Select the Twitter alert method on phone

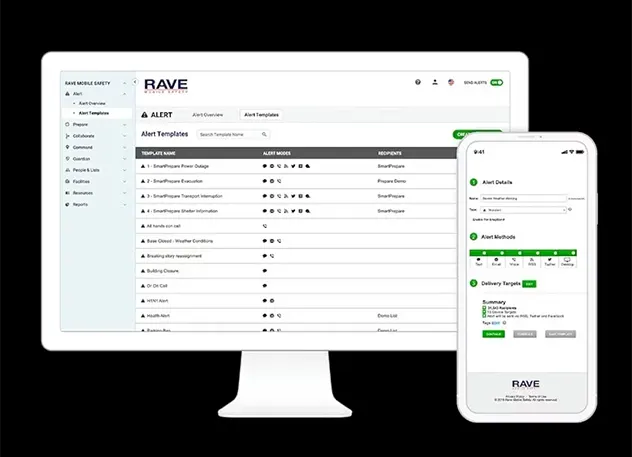click(550, 261)
